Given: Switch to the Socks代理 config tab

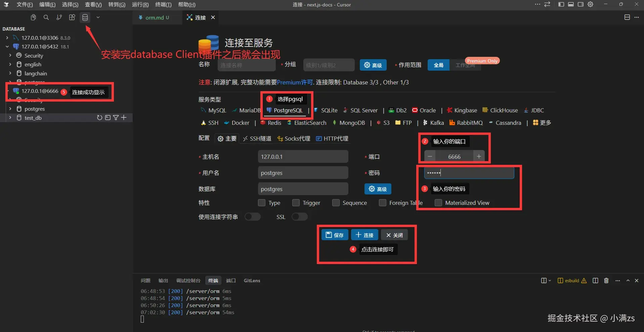Looking at the screenshot, I should coord(294,139).
